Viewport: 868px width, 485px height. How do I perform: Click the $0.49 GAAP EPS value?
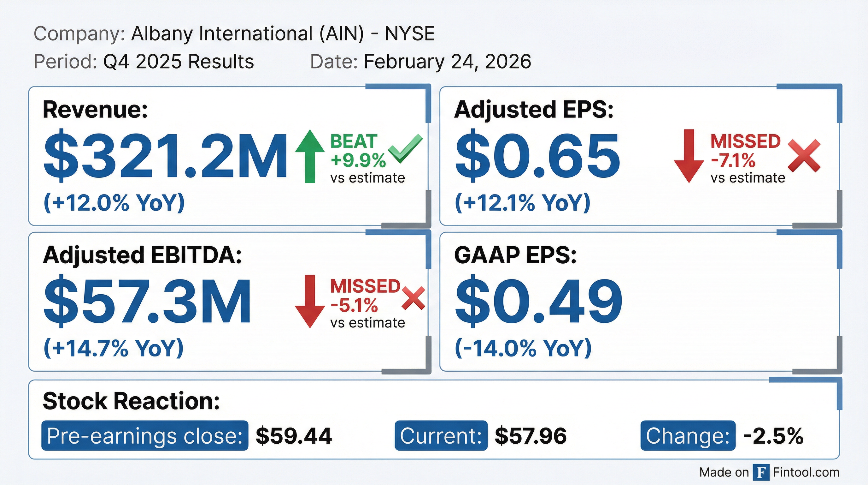pyautogui.click(x=538, y=301)
